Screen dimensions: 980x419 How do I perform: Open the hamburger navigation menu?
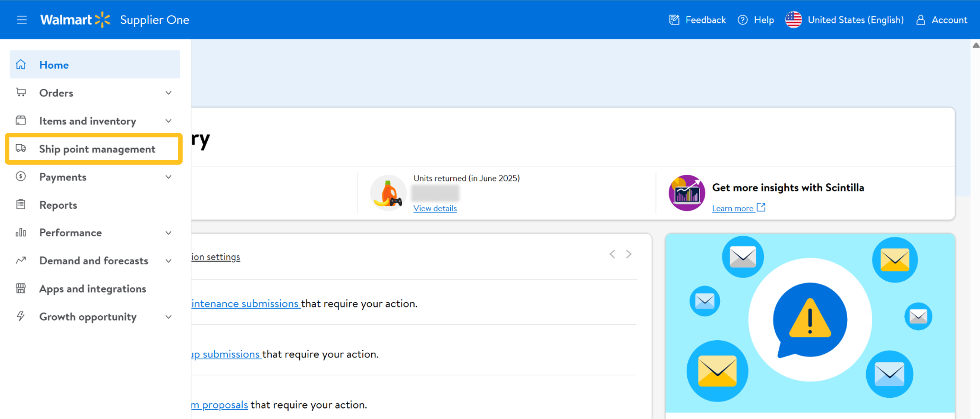(x=22, y=20)
